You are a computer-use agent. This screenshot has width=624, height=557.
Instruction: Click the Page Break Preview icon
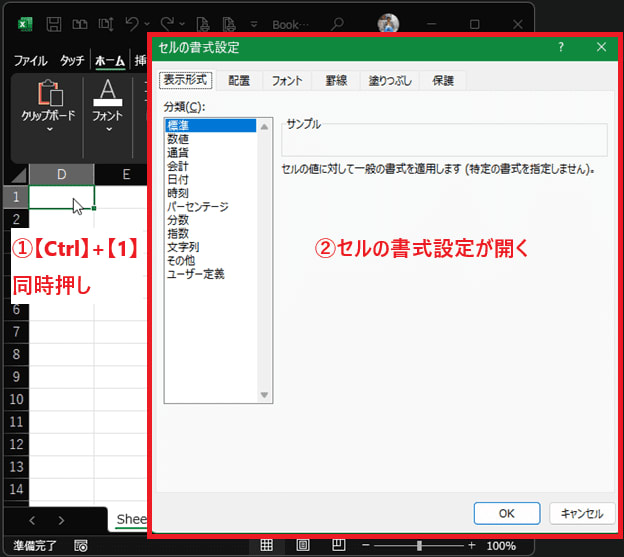tap(337, 546)
